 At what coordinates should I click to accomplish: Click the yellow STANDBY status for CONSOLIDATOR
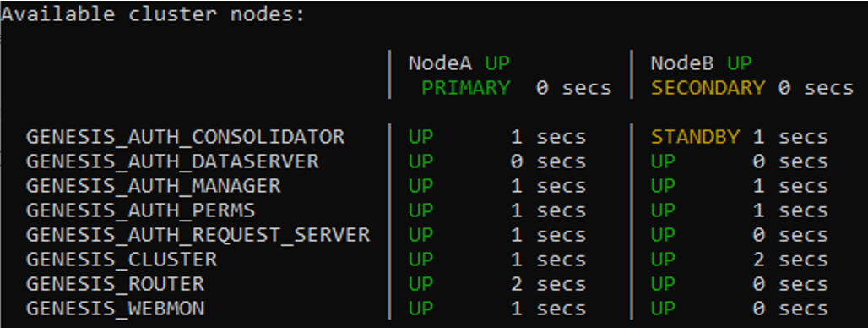coord(695,137)
